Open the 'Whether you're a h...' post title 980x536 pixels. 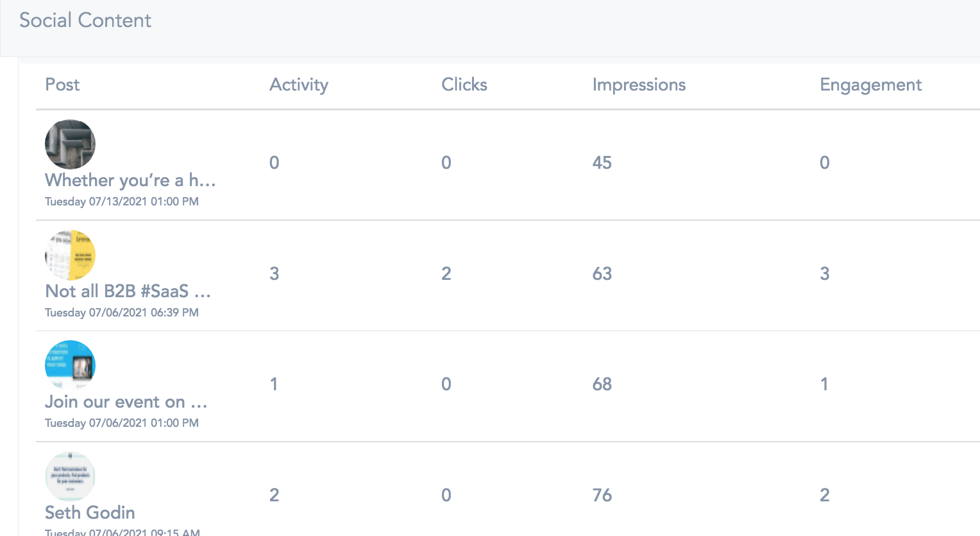[x=130, y=180]
